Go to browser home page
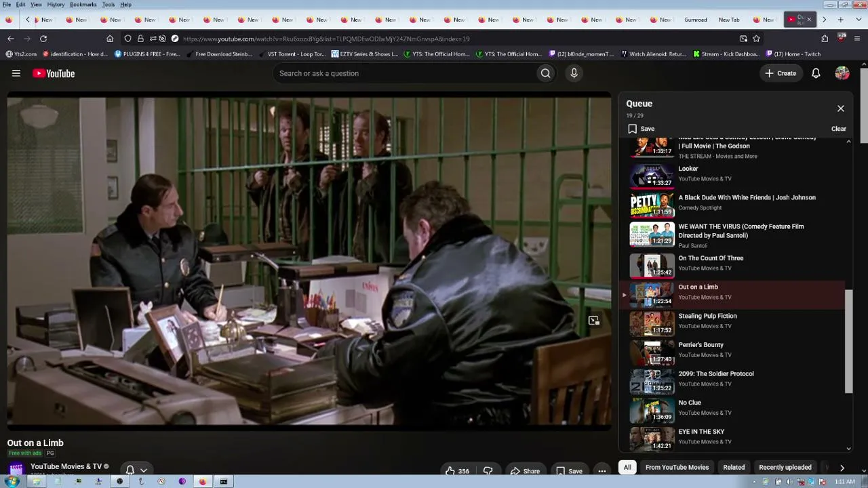 110,39
